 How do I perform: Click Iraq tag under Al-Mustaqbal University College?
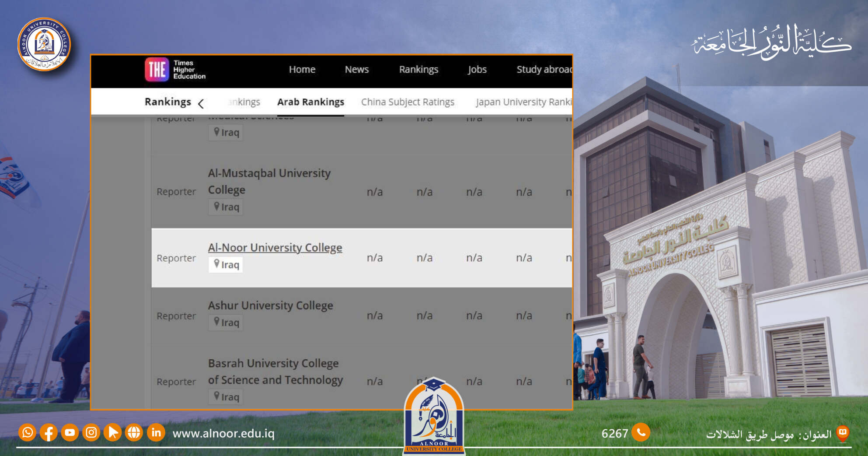click(x=226, y=207)
